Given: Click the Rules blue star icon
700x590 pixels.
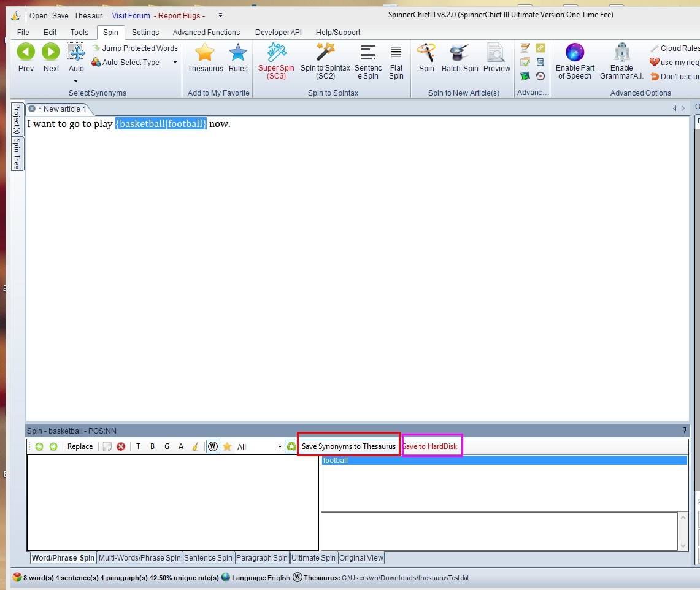Looking at the screenshot, I should 238,53.
